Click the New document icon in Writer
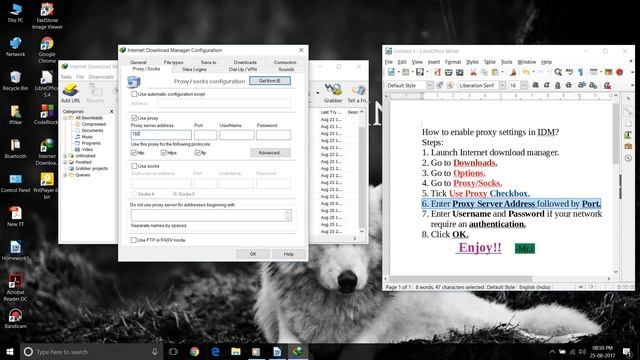The image size is (640, 360). point(391,72)
